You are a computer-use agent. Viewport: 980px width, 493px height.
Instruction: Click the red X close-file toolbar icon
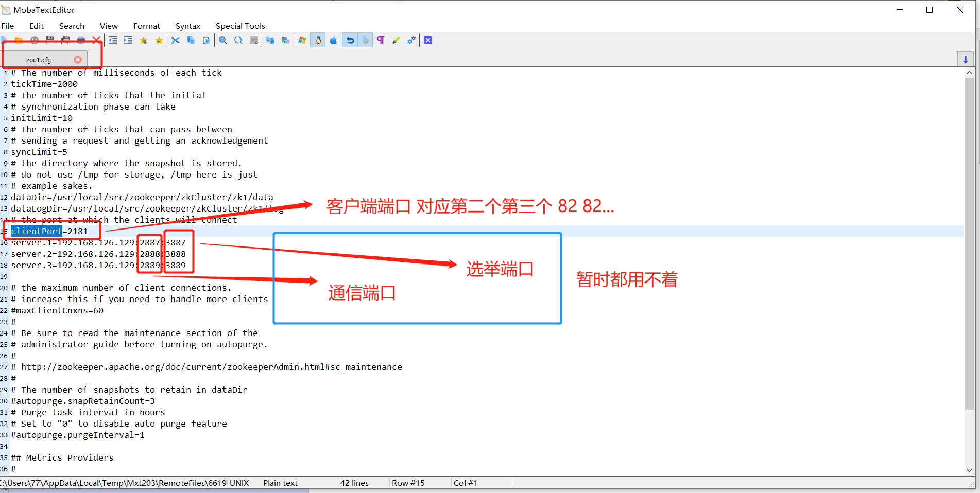[96, 40]
